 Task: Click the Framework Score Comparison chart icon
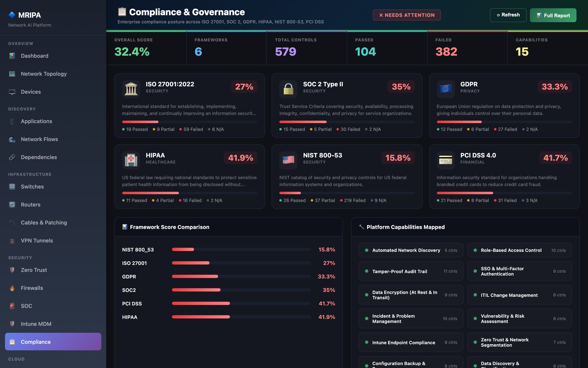(125, 227)
